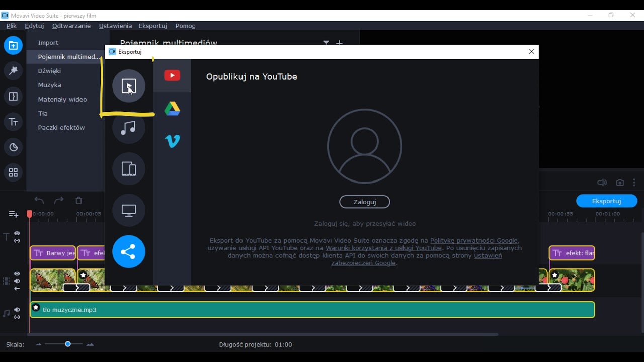Open the filters magic wand sidebar icon
The height and width of the screenshot is (362, 644).
click(13, 71)
